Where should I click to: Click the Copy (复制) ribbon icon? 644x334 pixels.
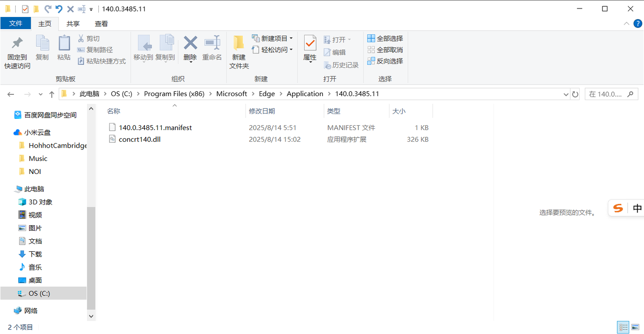click(x=42, y=48)
